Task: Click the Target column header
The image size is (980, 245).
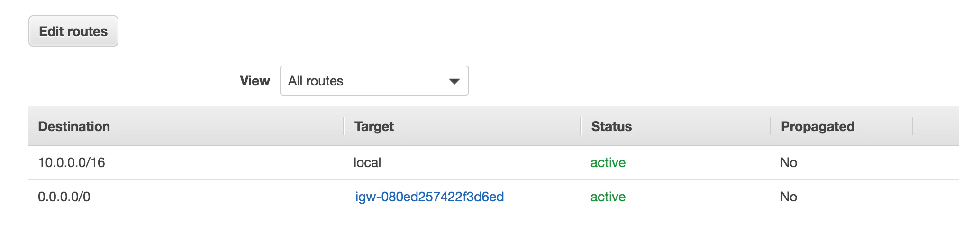Action: click(x=374, y=126)
